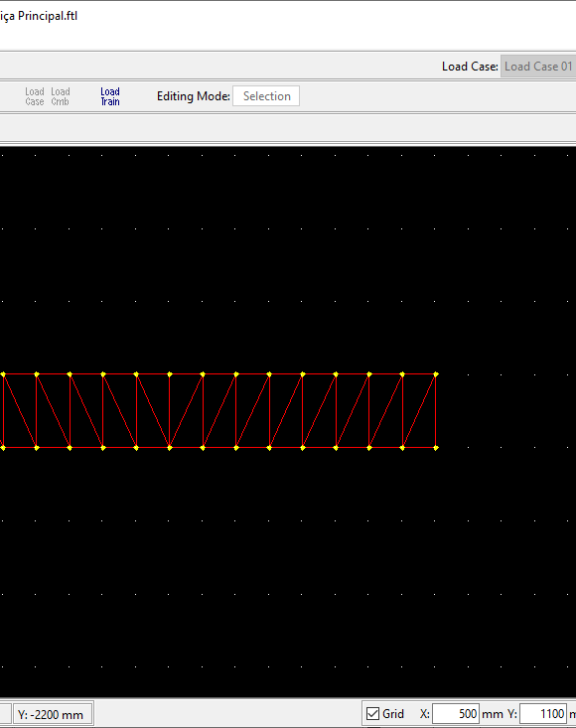Toggle the Grid checkbox
576x728 pixels.
[x=372, y=713]
